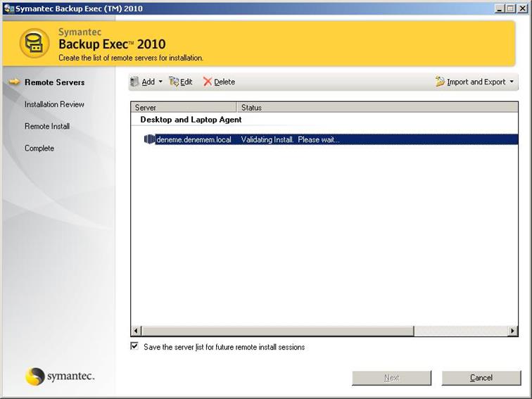Click the Cancel button
532x399 pixels.
(481, 378)
